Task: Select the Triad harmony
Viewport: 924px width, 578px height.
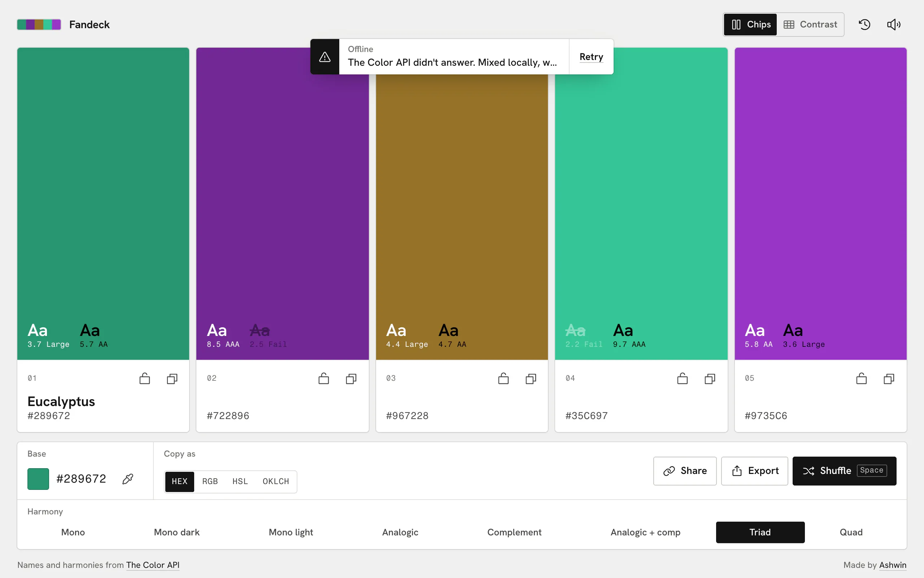Action: tap(760, 532)
